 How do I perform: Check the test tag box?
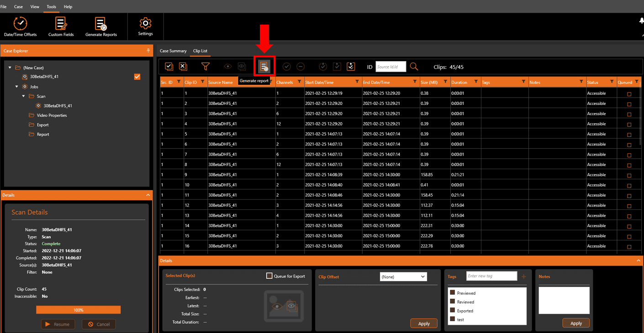tap(453, 319)
